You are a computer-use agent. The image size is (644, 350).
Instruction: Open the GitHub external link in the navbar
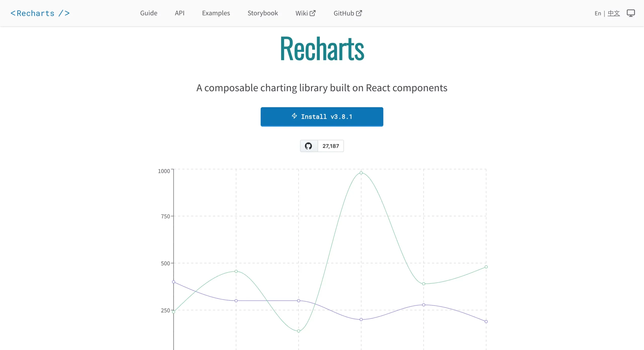(x=348, y=13)
